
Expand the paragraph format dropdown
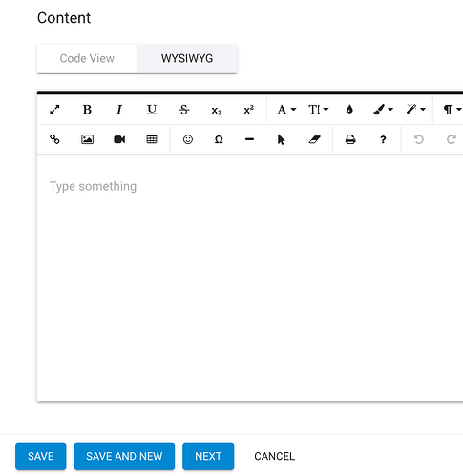click(x=452, y=110)
